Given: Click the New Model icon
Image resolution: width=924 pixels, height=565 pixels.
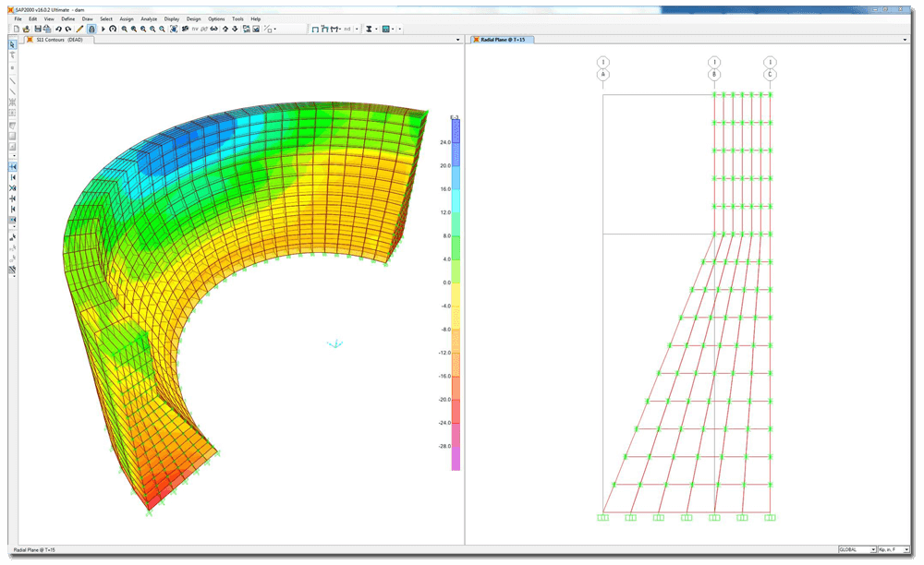Looking at the screenshot, I should [x=16, y=29].
